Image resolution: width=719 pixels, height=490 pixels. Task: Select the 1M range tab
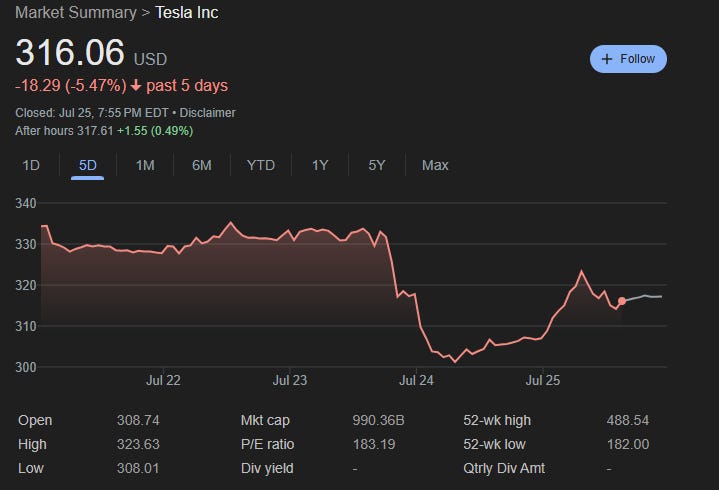145,165
